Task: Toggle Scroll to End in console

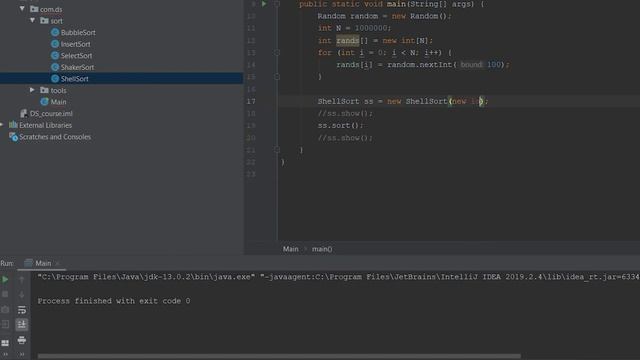Action: (x=22, y=324)
